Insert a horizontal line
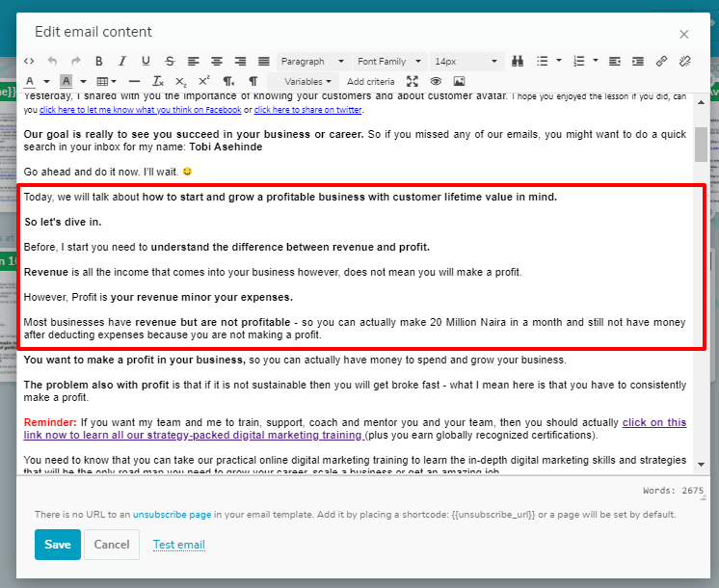The image size is (719, 588). [x=134, y=81]
